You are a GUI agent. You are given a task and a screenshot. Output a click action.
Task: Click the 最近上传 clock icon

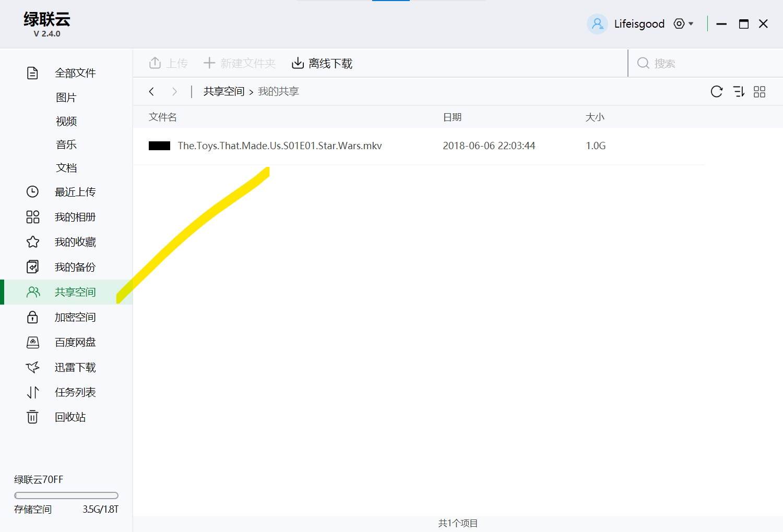32,192
